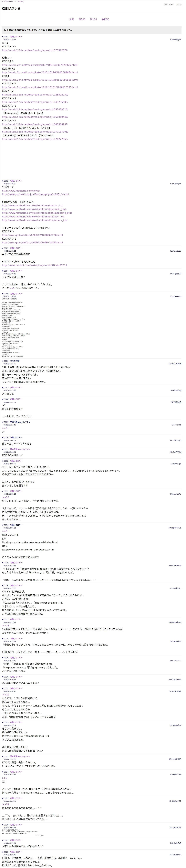The width and height of the screenshot is (186, 868).
Task: Click ID:NgMbnoC1 on post 0014
Action: (x=175, y=528)
